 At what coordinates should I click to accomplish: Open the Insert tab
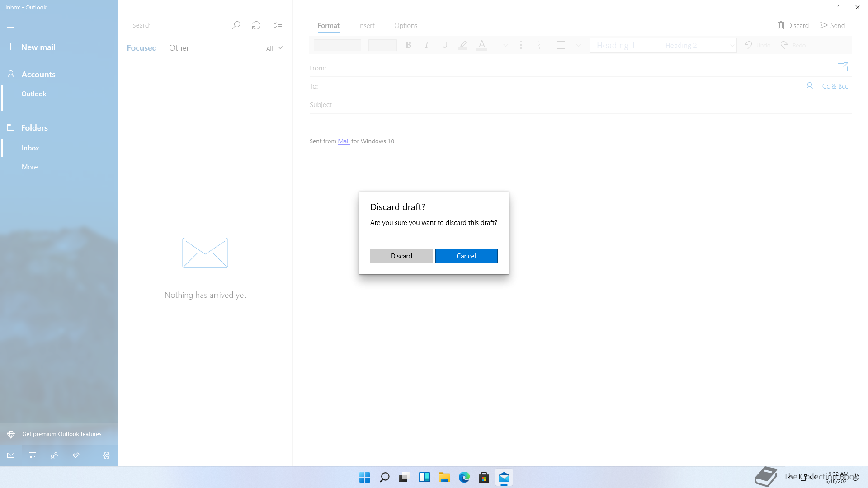tap(366, 26)
